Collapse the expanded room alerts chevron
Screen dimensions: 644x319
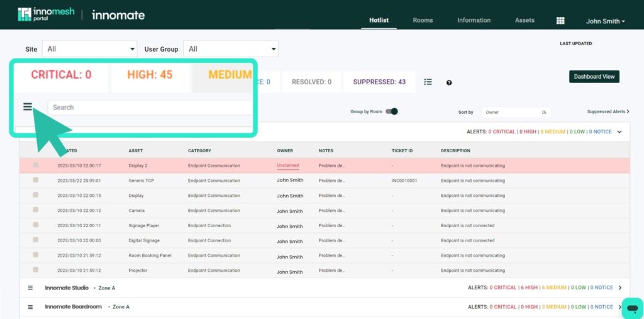(619, 132)
